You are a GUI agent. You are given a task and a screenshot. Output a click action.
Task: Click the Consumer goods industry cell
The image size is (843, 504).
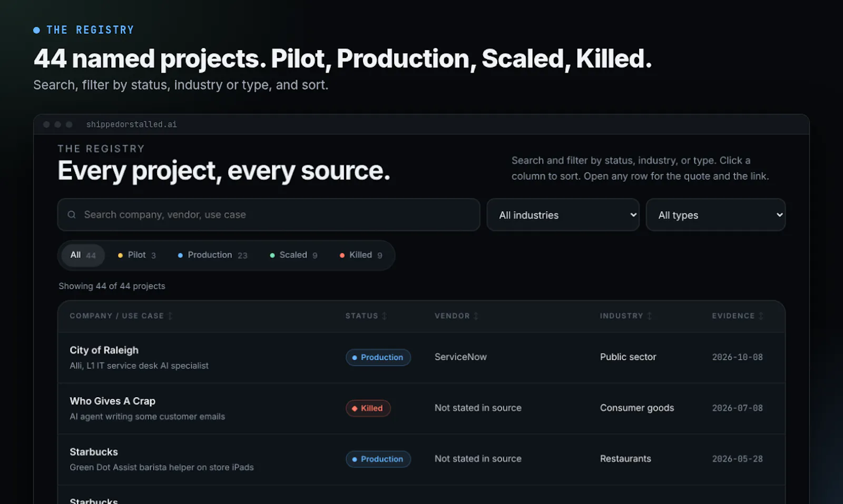coord(637,408)
